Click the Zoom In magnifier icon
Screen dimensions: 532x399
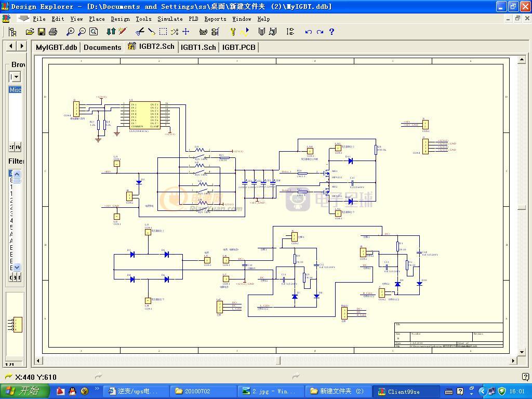71,32
